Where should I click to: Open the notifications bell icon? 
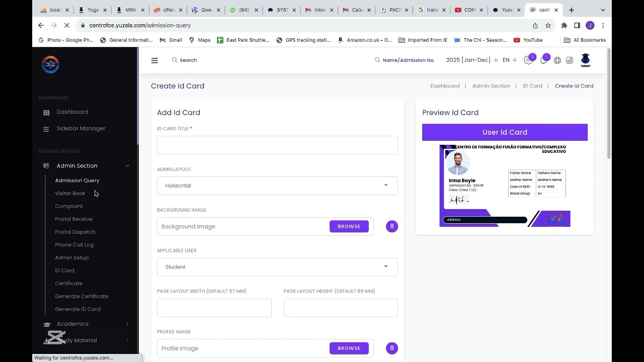[543, 60]
